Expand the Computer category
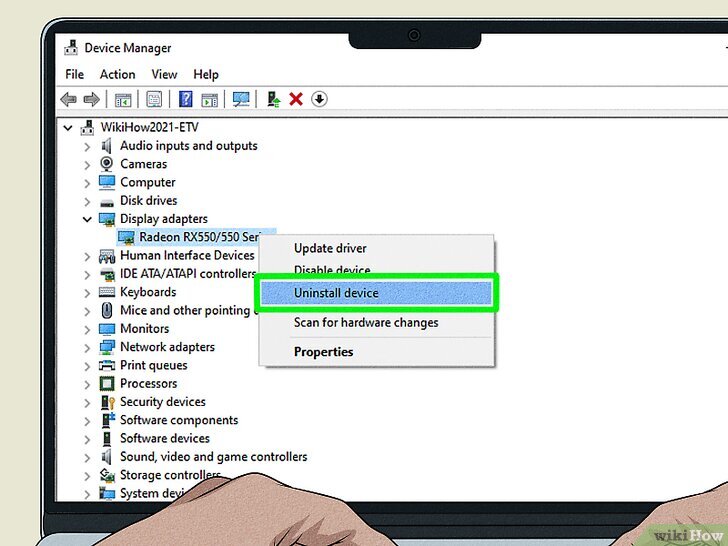 click(x=87, y=183)
